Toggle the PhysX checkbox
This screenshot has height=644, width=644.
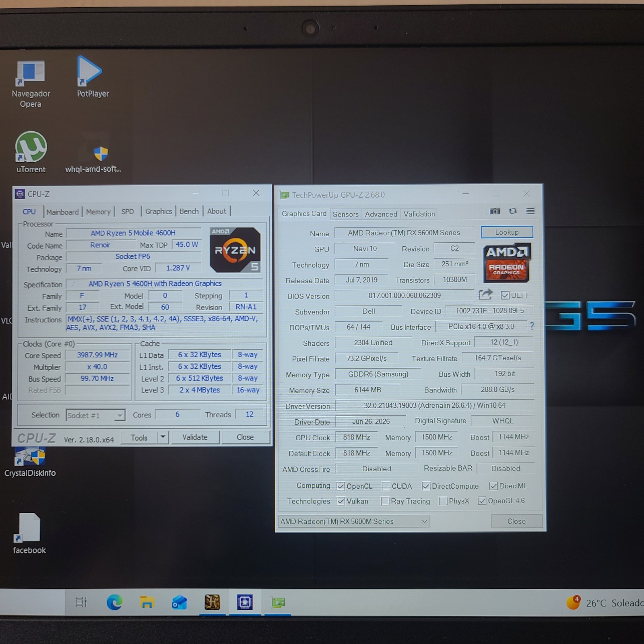tap(443, 501)
